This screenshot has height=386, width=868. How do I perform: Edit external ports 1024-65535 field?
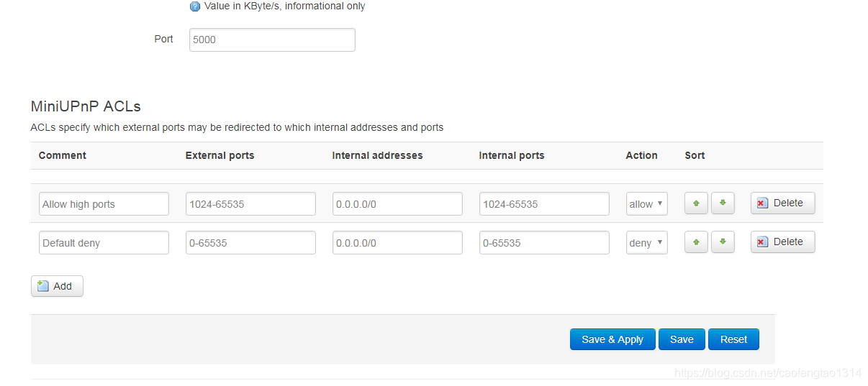coord(250,203)
